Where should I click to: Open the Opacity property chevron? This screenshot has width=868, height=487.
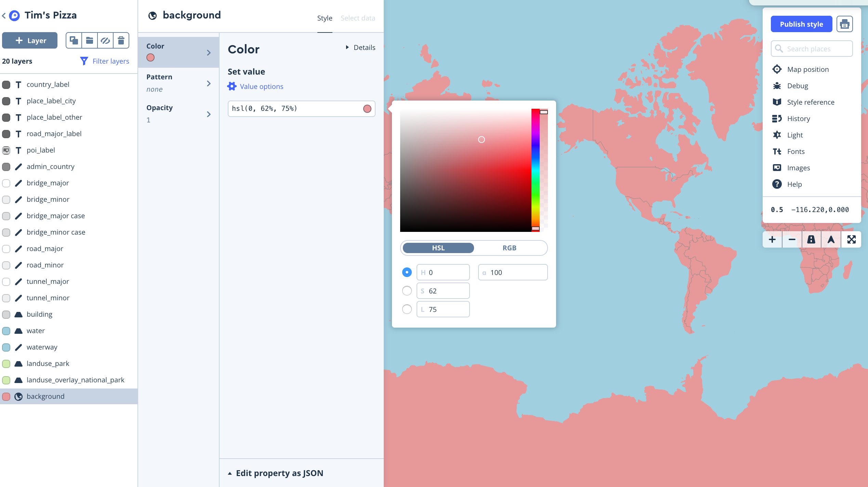209,114
